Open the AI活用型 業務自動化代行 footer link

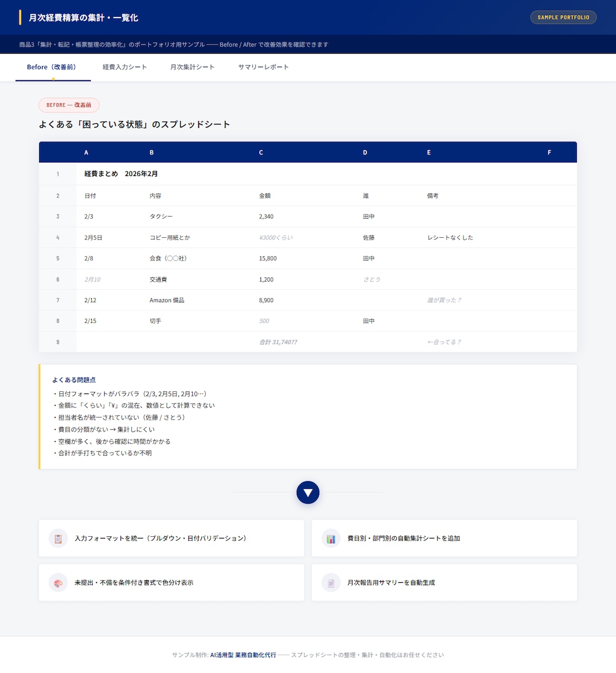[243, 655]
